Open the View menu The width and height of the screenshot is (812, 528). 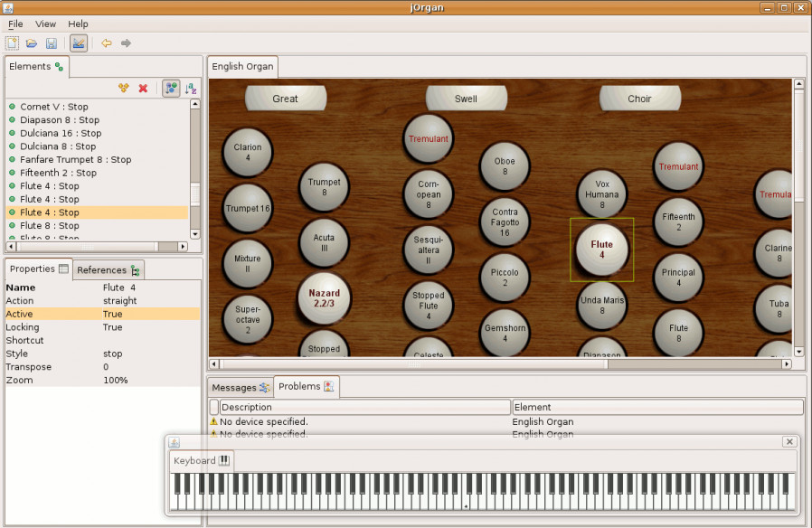45,24
